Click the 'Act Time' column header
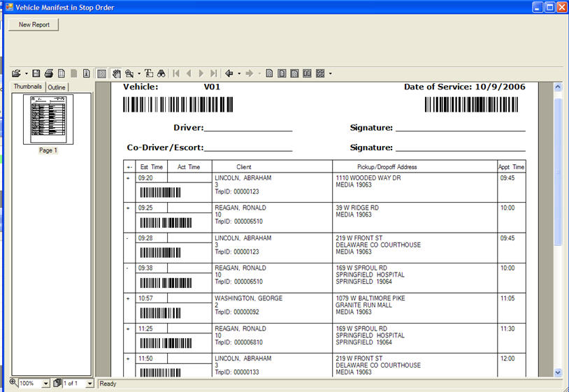The image size is (569, 392). (189, 167)
